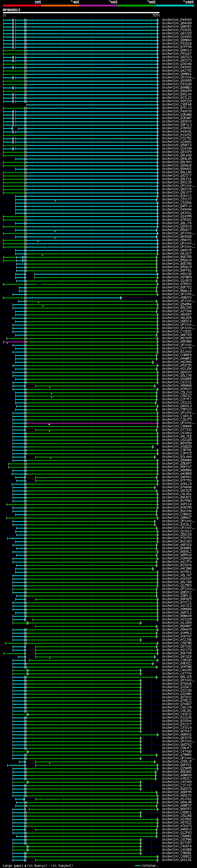
Task: Click the hit label UniRef100_C4TVQ6
Action: click(x=177, y=752)
